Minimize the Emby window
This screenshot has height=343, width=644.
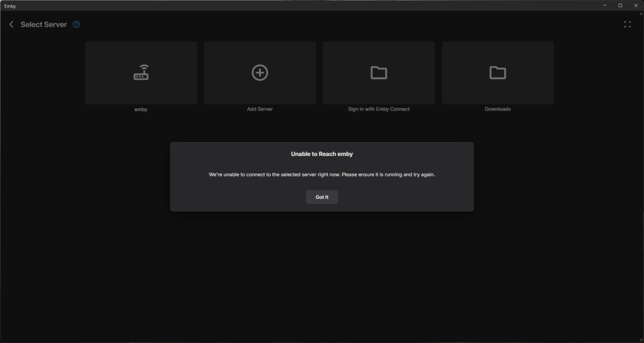coord(604,5)
